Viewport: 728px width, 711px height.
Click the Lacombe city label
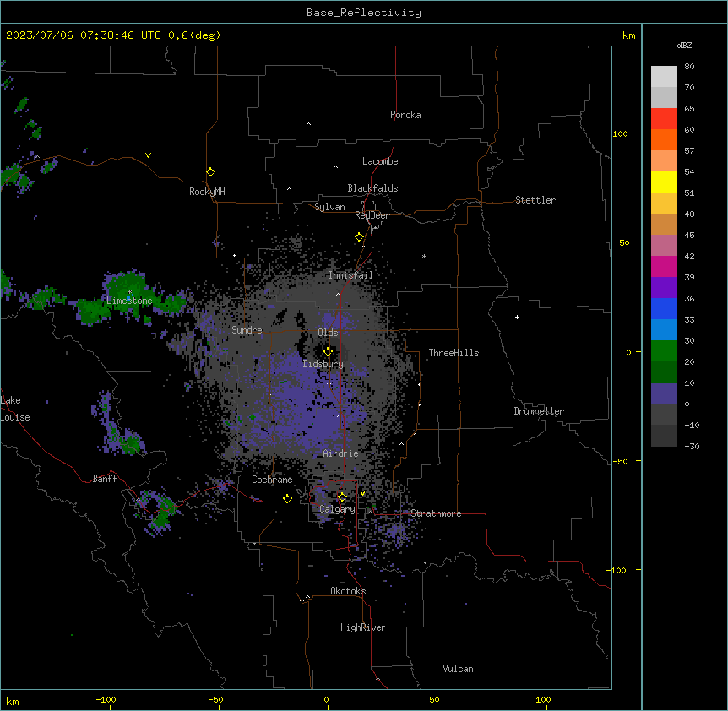[x=380, y=161]
